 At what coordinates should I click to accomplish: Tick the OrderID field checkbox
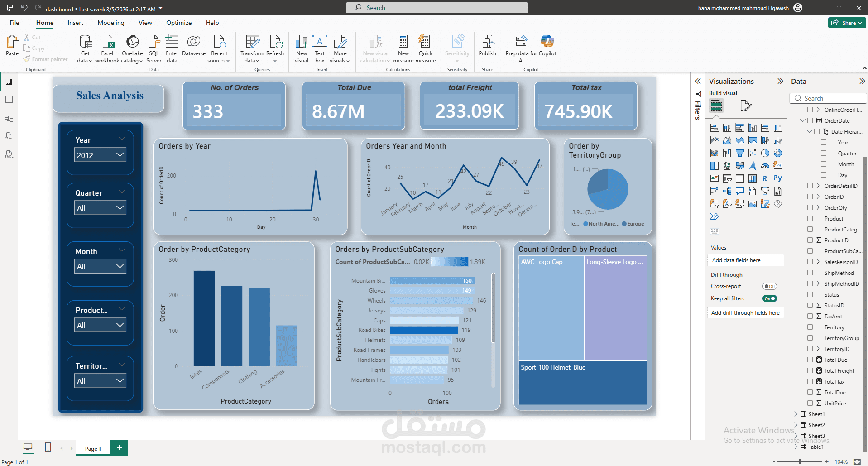(810, 197)
